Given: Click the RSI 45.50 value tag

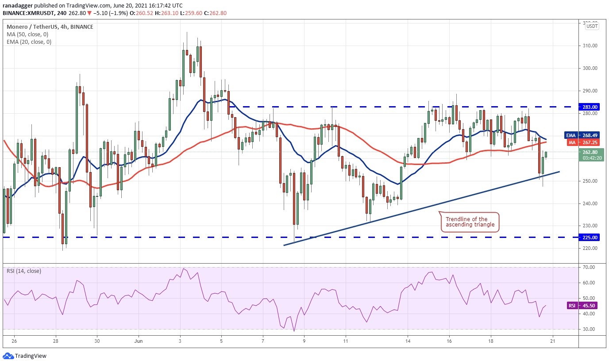Looking at the screenshot, I should pos(586,306).
